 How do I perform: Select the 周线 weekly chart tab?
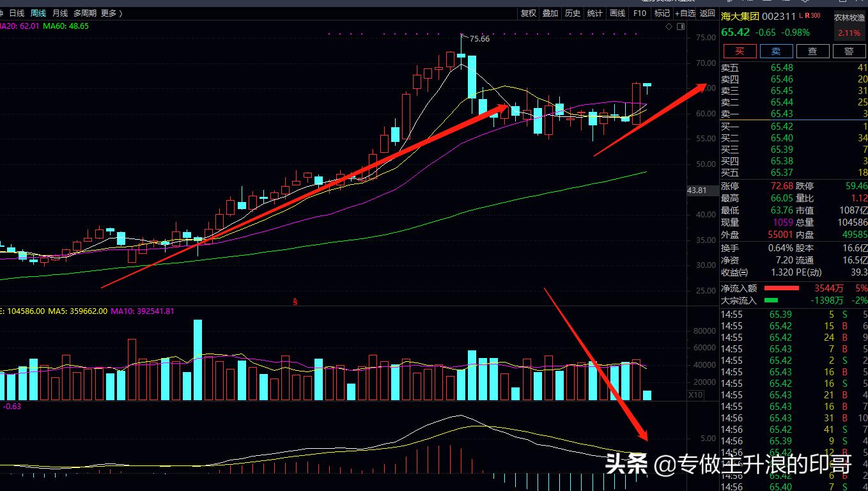point(38,13)
